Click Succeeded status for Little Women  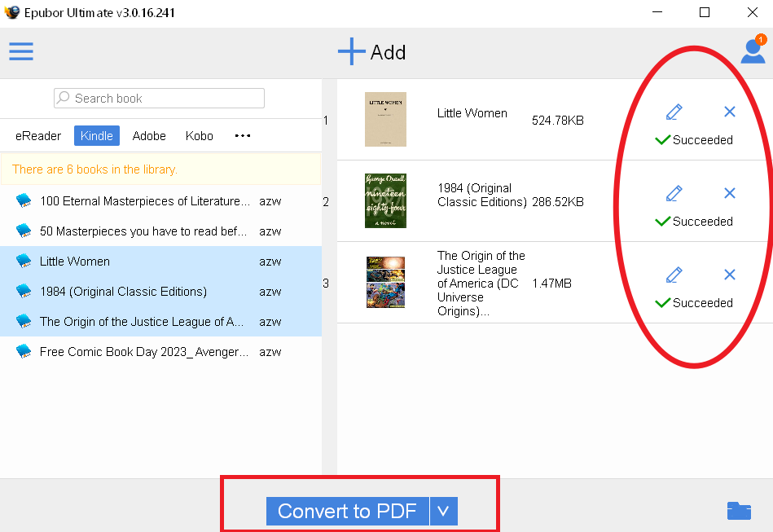pos(694,140)
